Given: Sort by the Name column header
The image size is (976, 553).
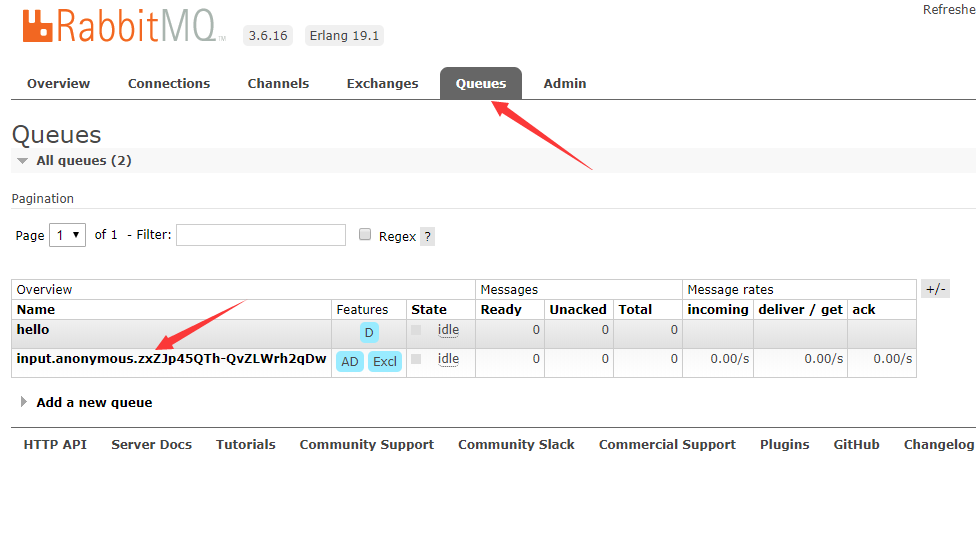Looking at the screenshot, I should tap(36, 310).
